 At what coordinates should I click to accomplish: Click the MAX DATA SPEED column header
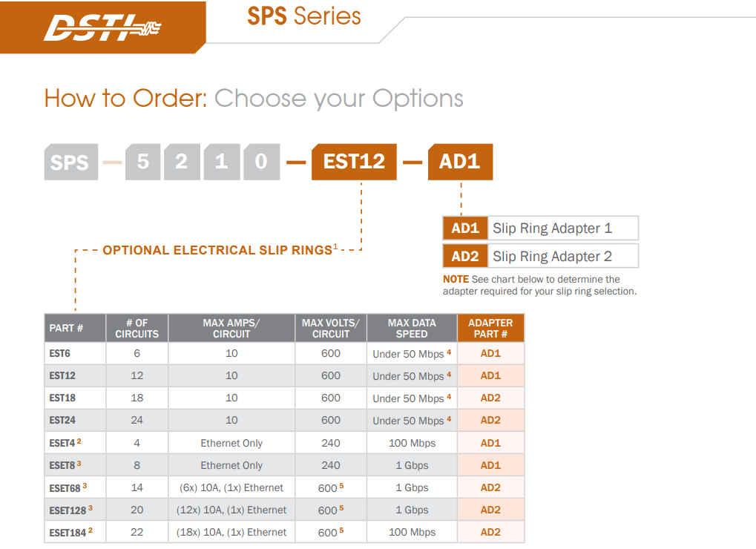(412, 328)
